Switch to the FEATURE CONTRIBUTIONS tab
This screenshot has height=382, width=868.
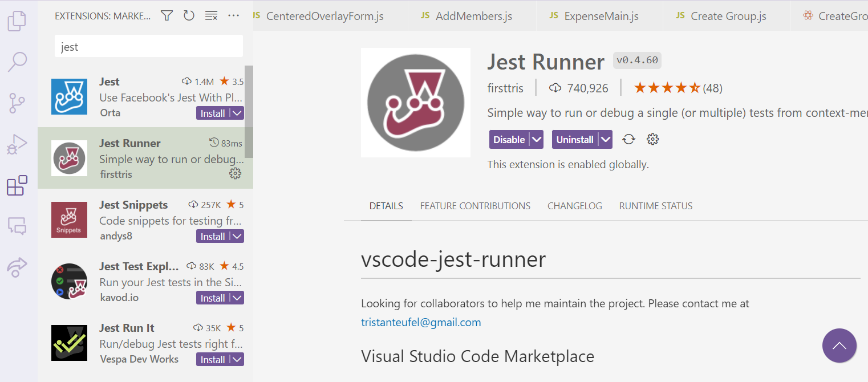click(x=475, y=206)
